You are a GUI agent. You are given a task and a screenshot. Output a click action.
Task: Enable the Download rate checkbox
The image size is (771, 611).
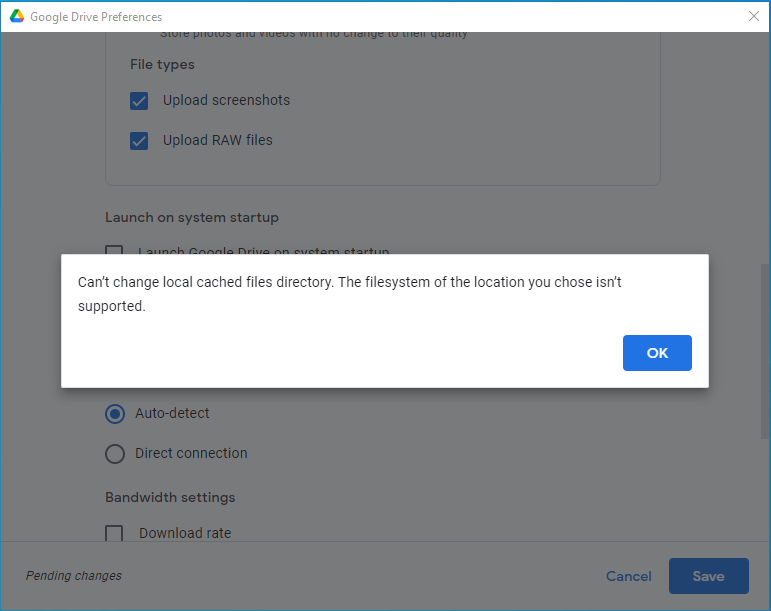(114, 533)
